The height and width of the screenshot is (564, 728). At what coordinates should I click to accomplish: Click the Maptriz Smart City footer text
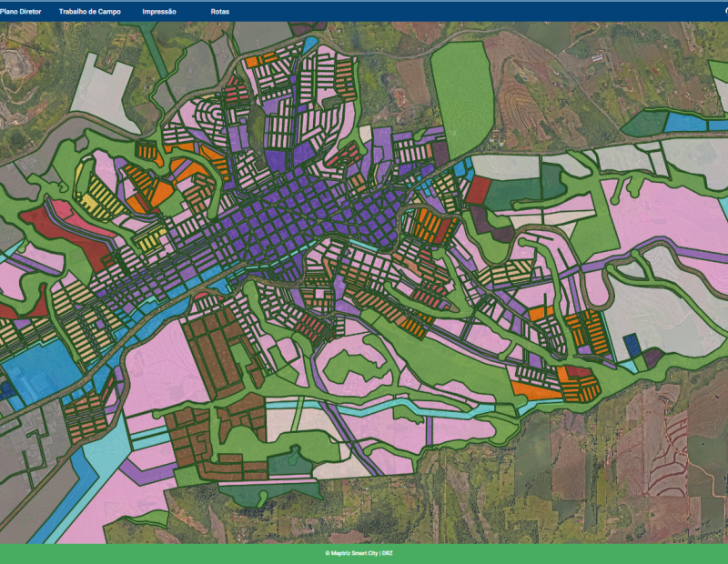pos(359,553)
